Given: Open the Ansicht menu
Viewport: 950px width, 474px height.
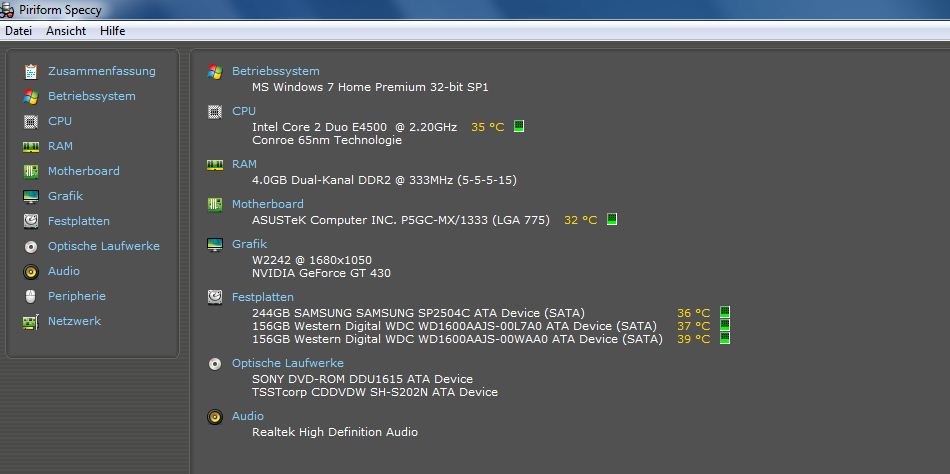Looking at the screenshot, I should tap(66, 31).
